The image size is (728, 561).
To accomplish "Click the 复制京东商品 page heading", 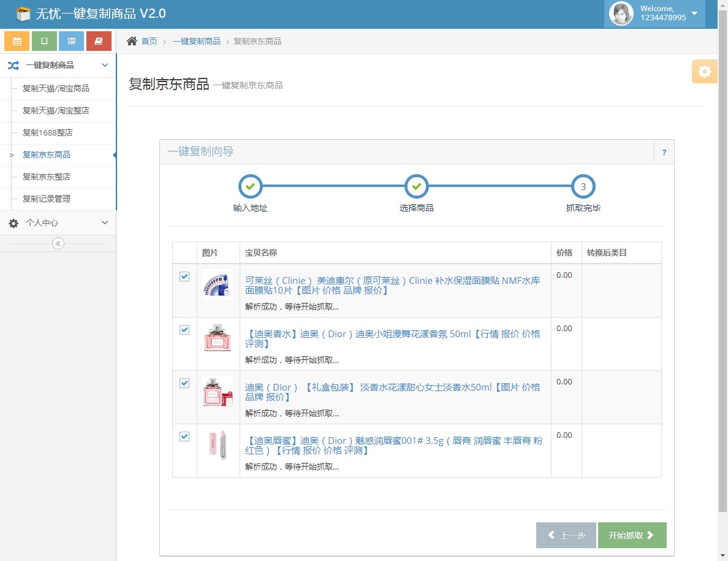I will [169, 84].
